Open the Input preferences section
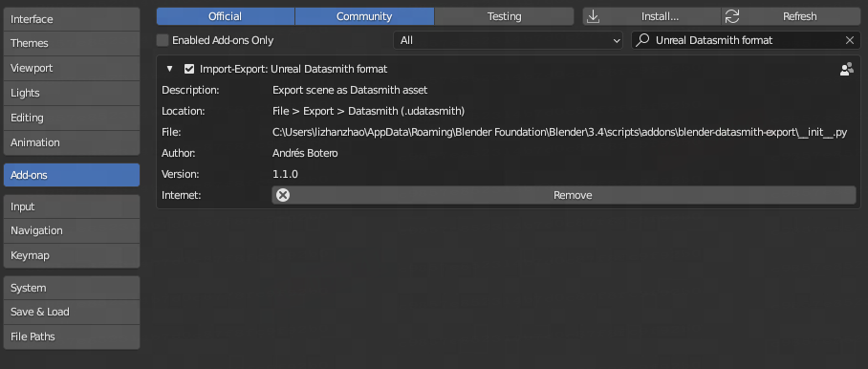The width and height of the screenshot is (868, 369). 72,206
